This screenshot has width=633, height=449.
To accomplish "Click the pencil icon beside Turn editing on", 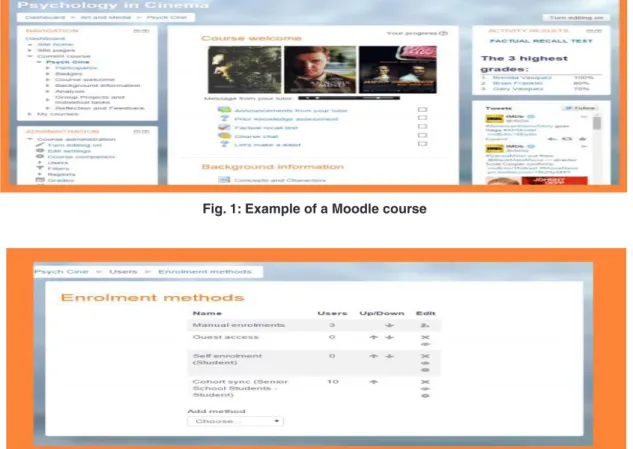I will (40, 145).
